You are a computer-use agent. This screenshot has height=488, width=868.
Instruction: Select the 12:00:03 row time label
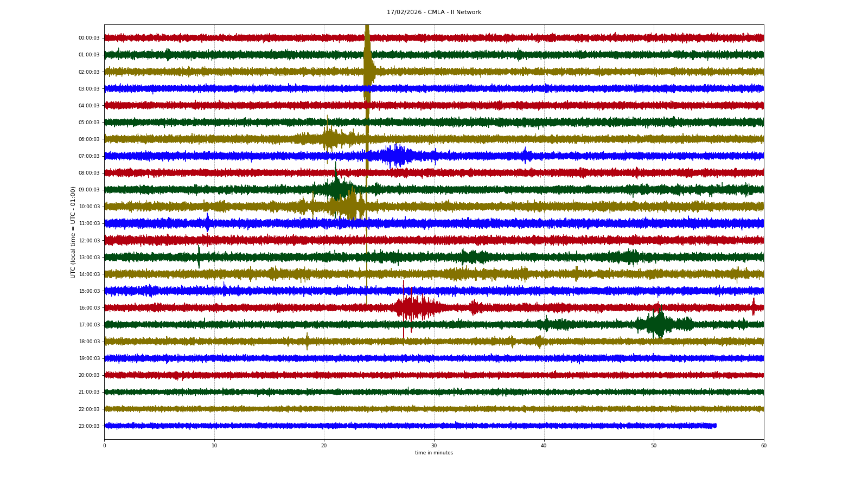[x=89, y=241]
